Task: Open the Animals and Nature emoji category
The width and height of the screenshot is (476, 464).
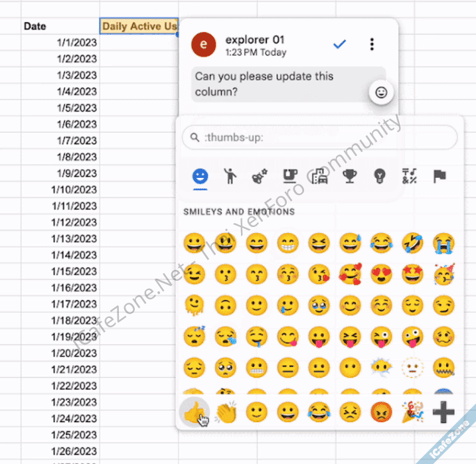Action: click(260, 177)
